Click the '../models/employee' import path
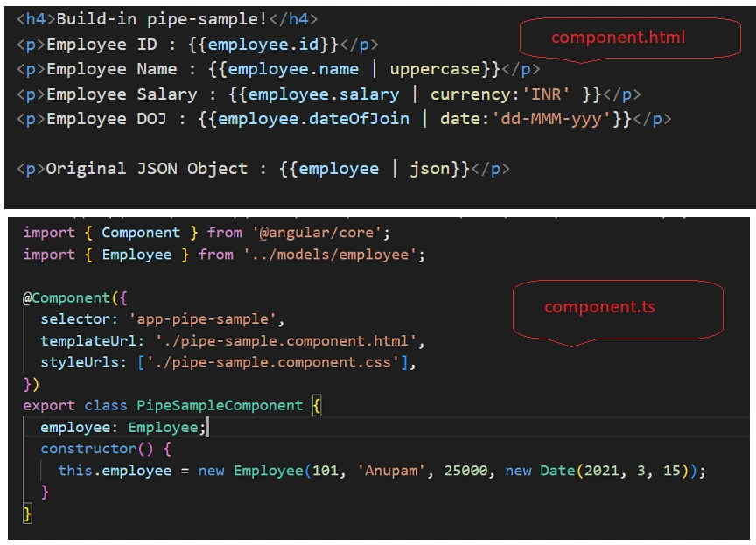The image size is (756, 545). [x=330, y=255]
